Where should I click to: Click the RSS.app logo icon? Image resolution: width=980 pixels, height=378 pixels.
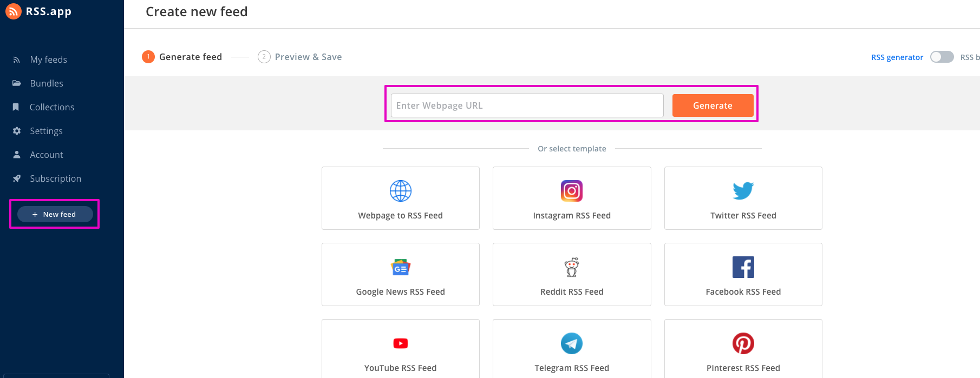[x=14, y=11]
